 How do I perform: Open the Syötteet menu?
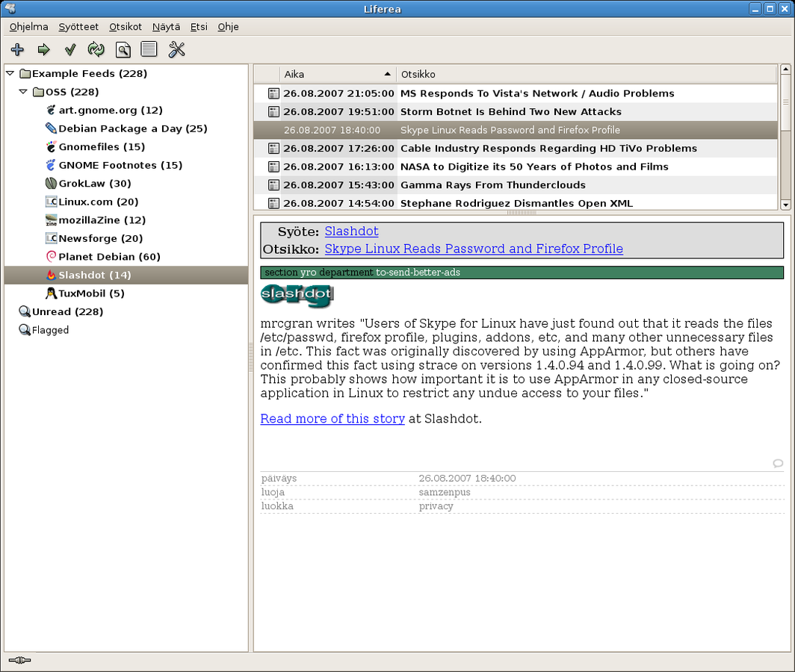coord(78,27)
